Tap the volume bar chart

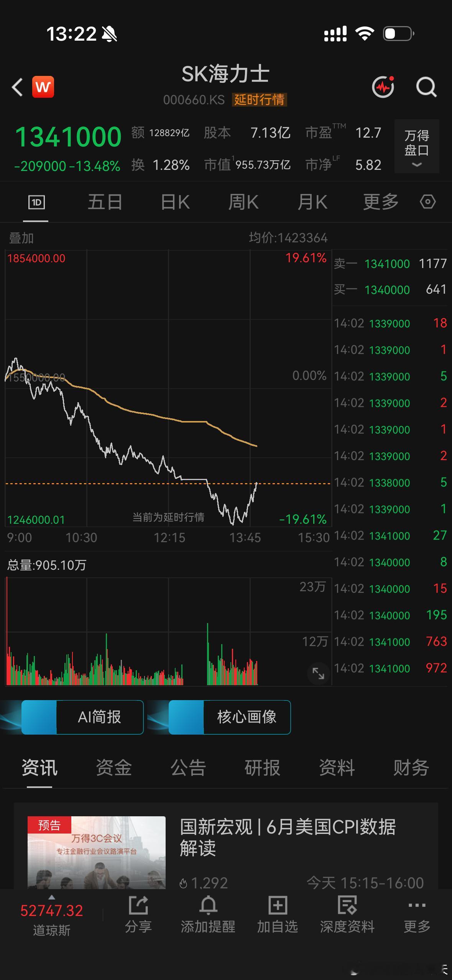(x=168, y=631)
